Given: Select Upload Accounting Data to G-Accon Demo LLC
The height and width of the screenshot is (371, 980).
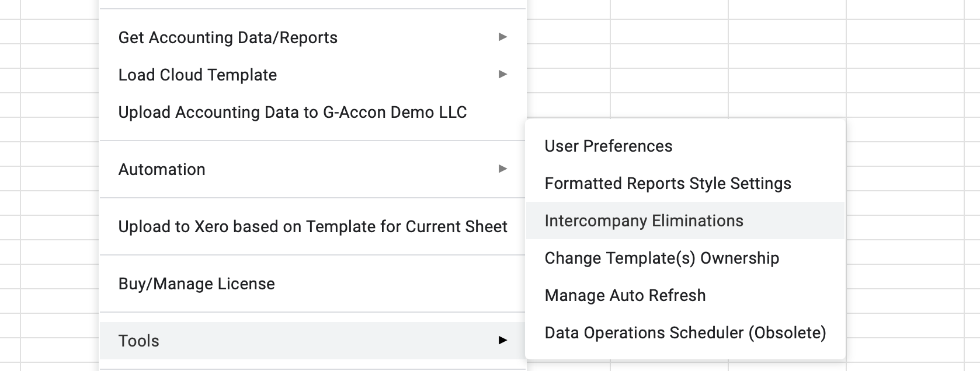Looking at the screenshot, I should [x=292, y=113].
